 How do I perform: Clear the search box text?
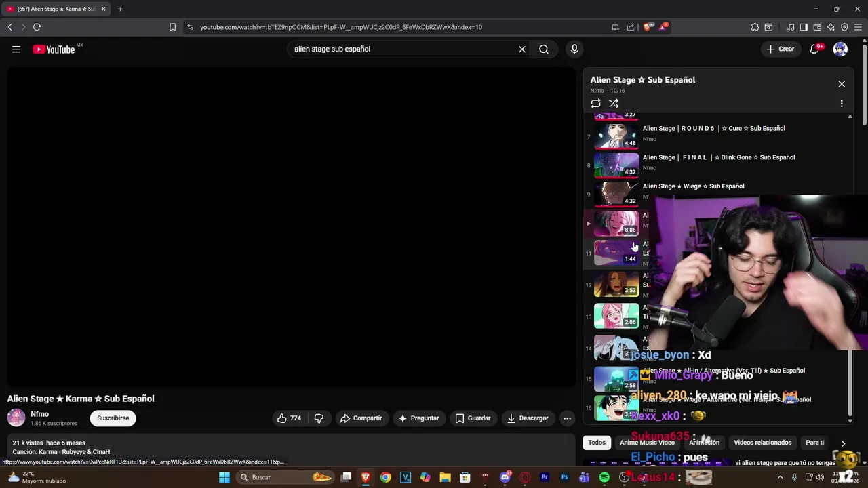pyautogui.click(x=522, y=49)
